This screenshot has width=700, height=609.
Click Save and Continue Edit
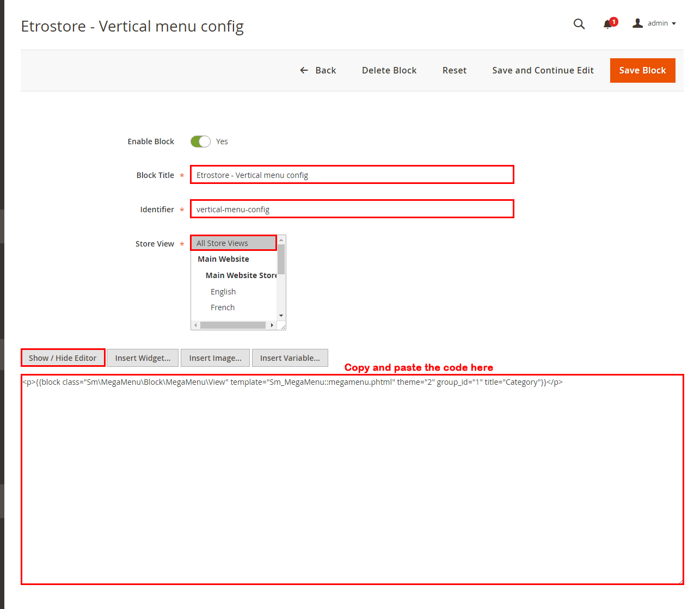point(543,70)
